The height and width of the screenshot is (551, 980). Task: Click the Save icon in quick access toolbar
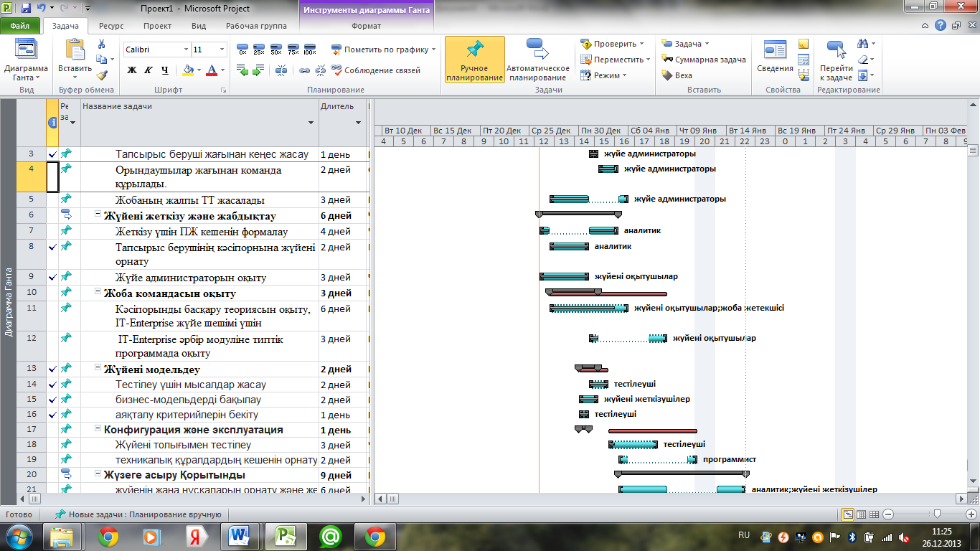(x=26, y=9)
